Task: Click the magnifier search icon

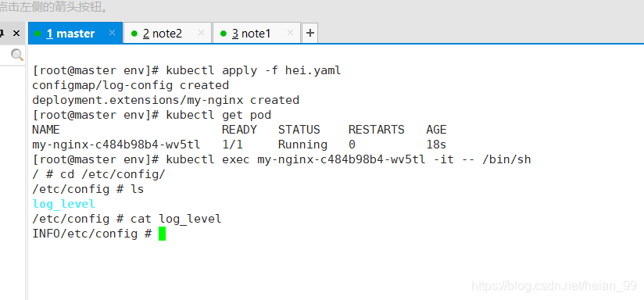Action: (17, 55)
